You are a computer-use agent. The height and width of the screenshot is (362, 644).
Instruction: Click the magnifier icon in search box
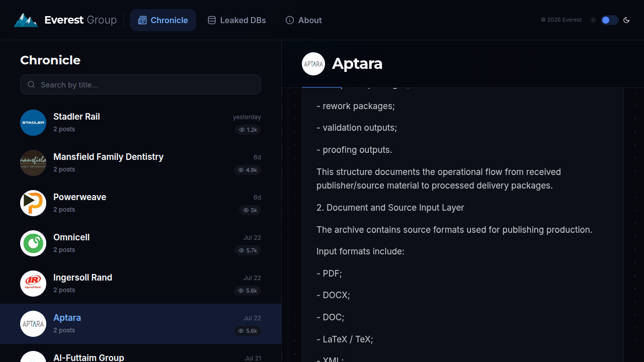pyautogui.click(x=31, y=84)
